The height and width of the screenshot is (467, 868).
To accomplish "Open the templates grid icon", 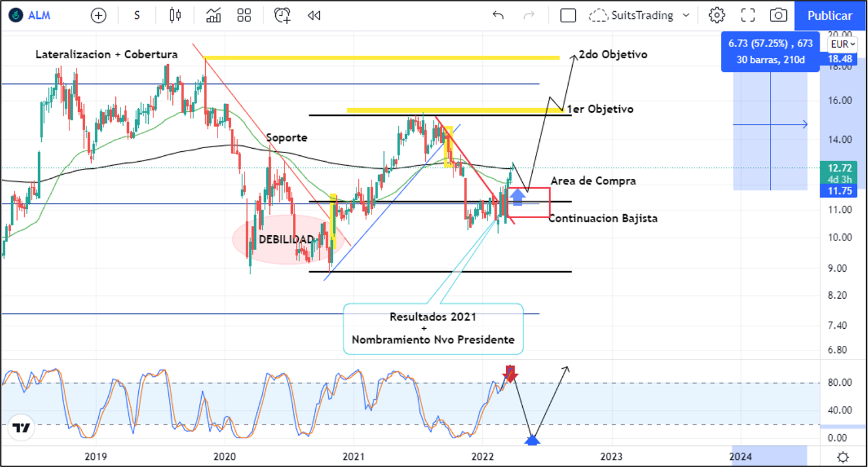I will 244,16.
